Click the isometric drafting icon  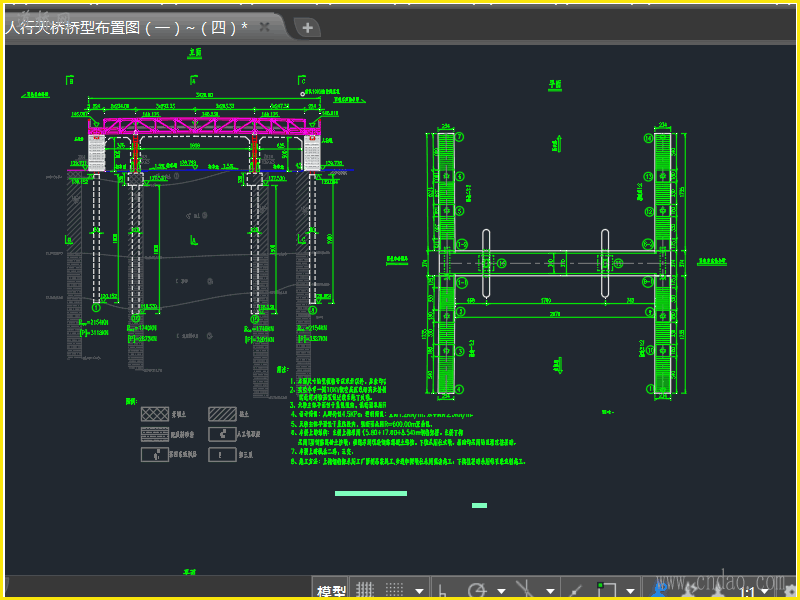pos(523,590)
